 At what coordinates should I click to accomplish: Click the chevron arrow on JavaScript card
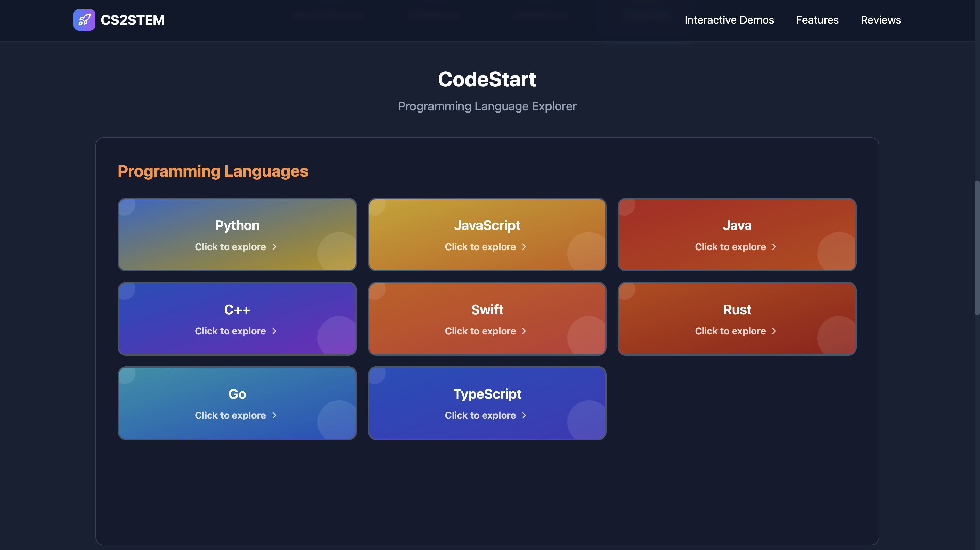click(524, 247)
